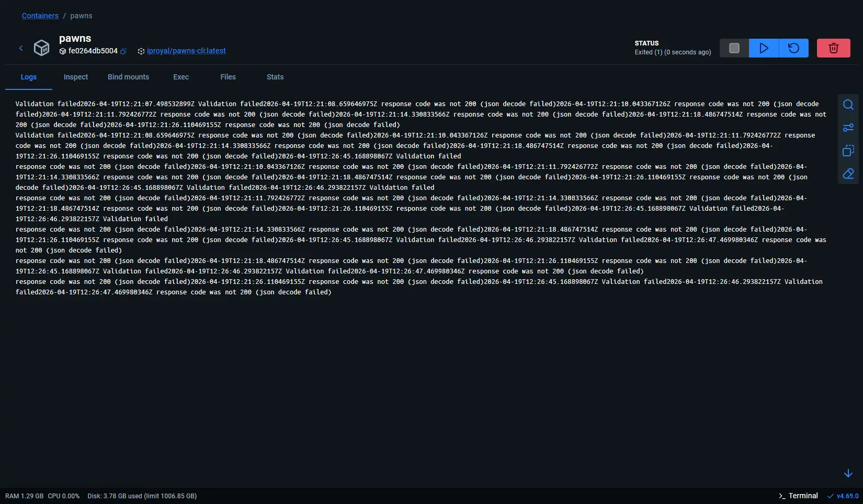Delete the pawns container
The image size is (863, 504).
point(834,48)
